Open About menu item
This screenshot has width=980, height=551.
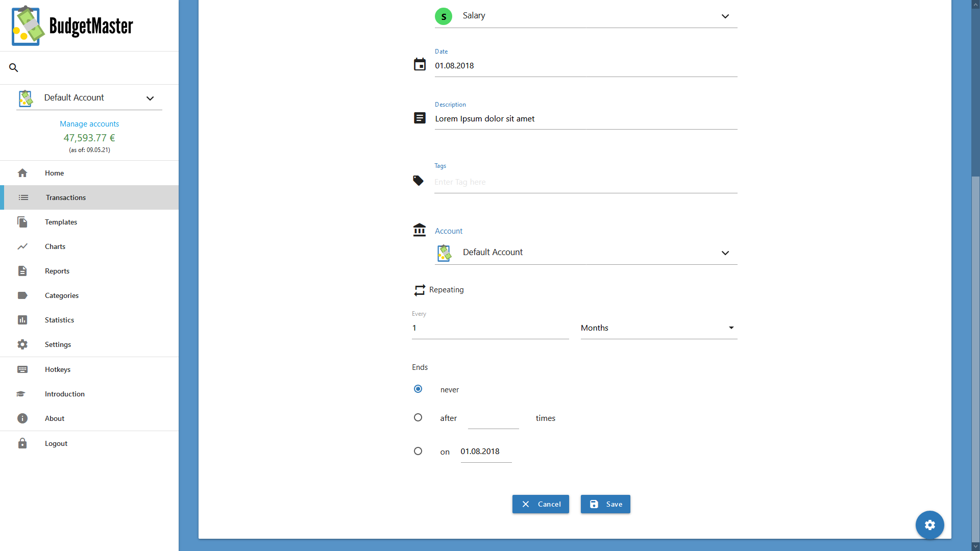pos(89,418)
